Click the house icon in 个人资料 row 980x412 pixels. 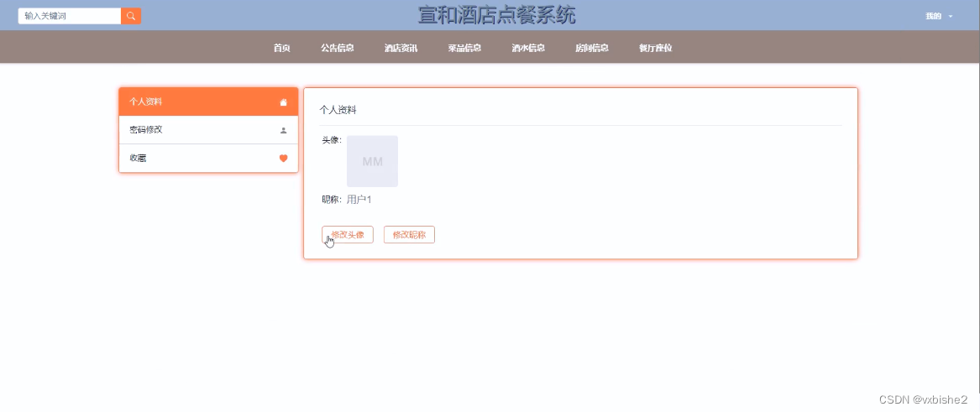pyautogui.click(x=283, y=102)
